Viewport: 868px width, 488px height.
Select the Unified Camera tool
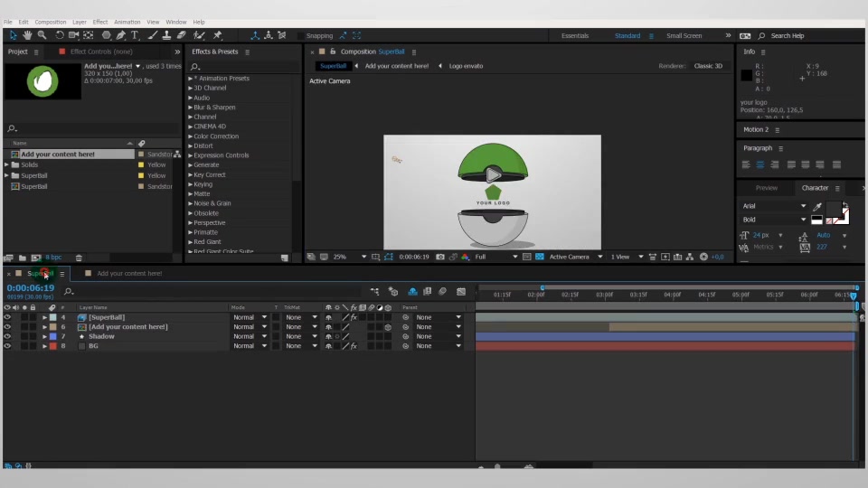73,35
